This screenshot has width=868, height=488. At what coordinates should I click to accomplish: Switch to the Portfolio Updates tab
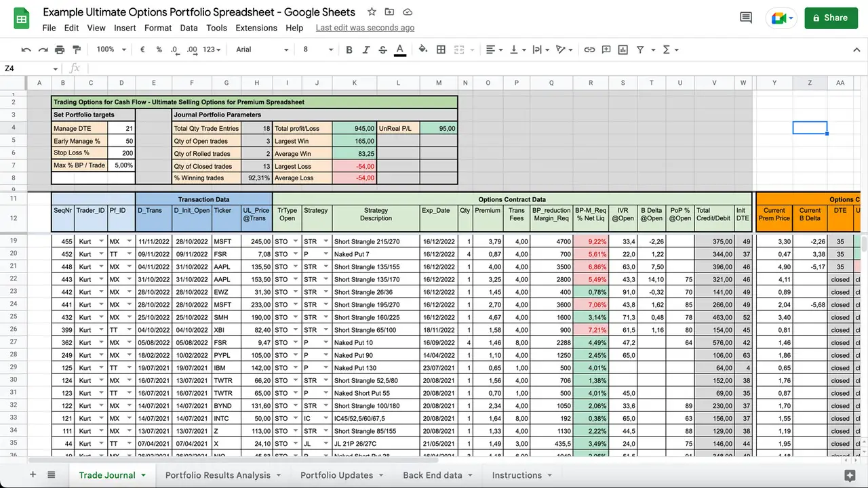pos(336,475)
